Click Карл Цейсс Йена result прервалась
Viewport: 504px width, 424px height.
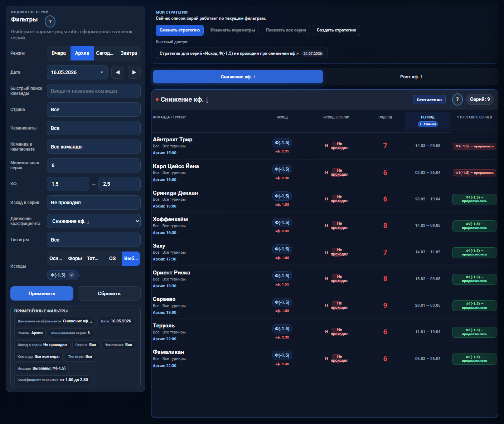click(x=474, y=173)
